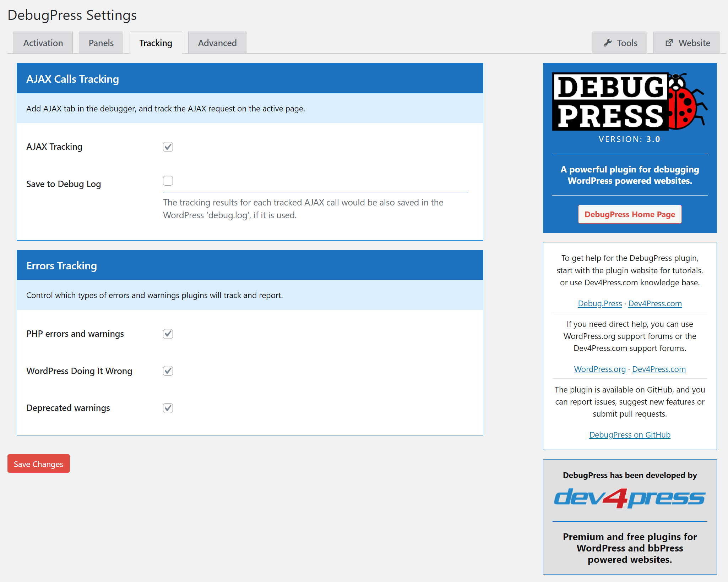Untick the Deprecated warnings checkbox
This screenshot has height=582, width=728.
(168, 408)
